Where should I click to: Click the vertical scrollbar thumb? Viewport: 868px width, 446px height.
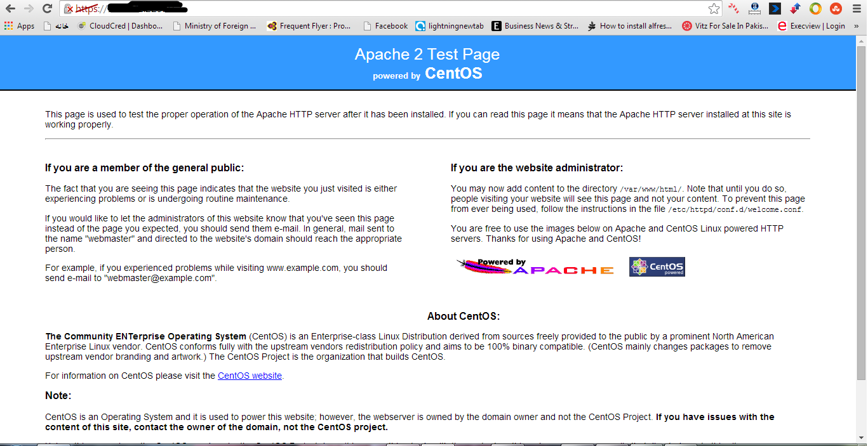(861, 213)
